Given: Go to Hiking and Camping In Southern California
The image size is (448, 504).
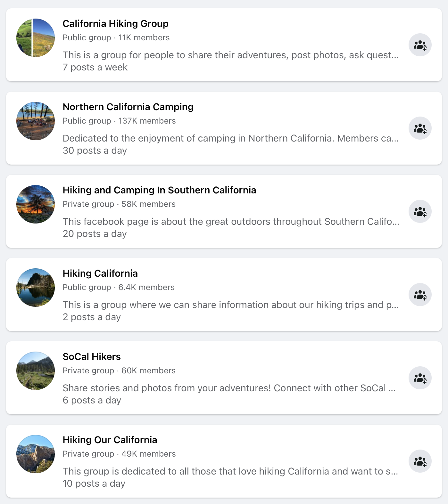Looking at the screenshot, I should coord(159,190).
